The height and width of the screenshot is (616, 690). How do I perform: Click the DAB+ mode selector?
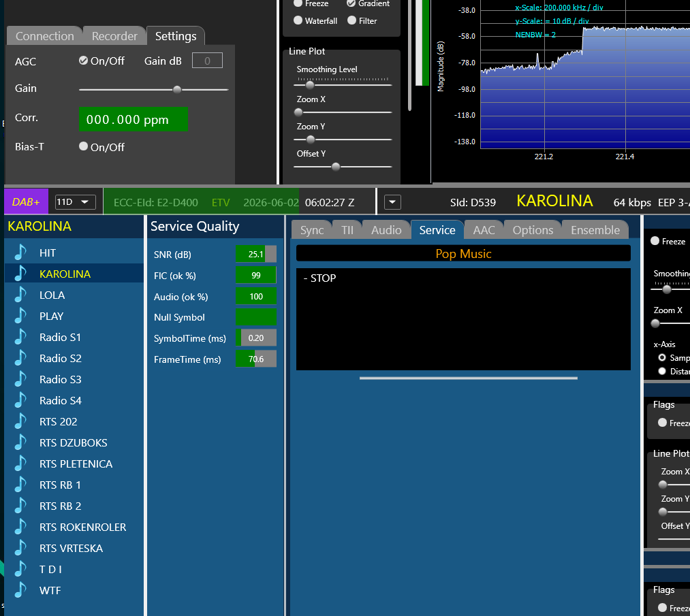[26, 201]
